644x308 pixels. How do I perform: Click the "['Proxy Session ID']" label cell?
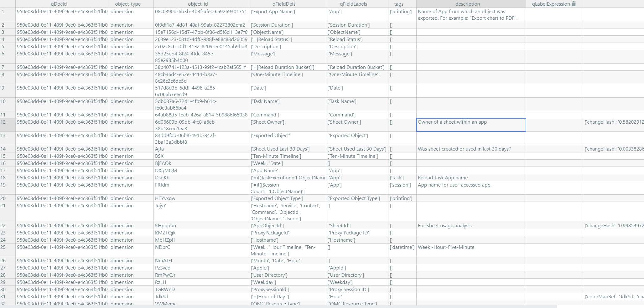(357, 289)
